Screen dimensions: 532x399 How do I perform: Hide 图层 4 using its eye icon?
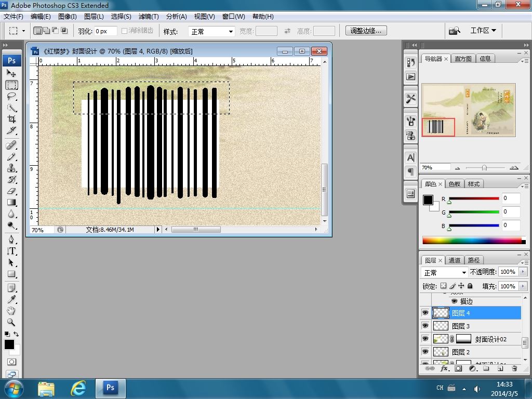coord(425,313)
